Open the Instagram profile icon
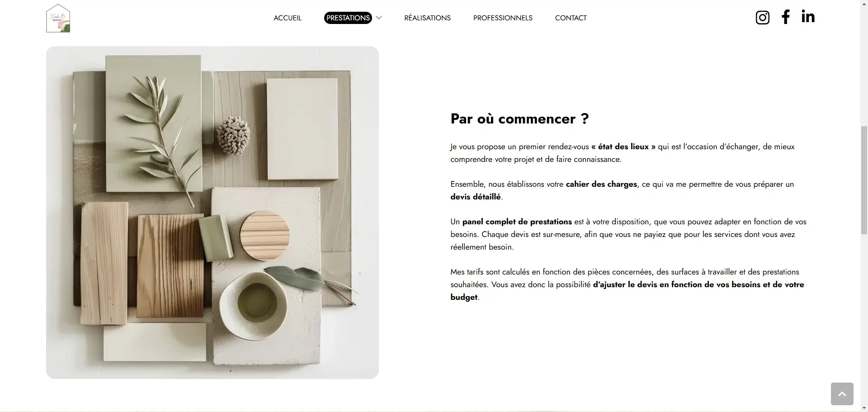Screen dimensions: 868x412 [x=762, y=18]
